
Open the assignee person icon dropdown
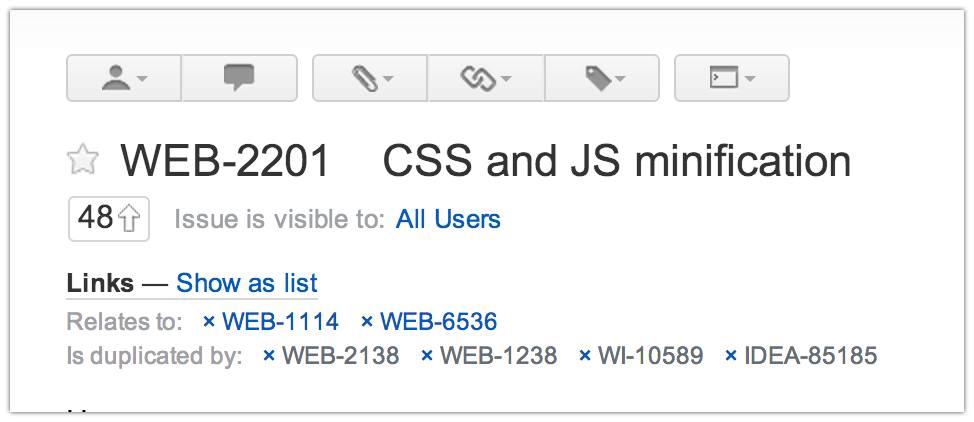click(124, 78)
